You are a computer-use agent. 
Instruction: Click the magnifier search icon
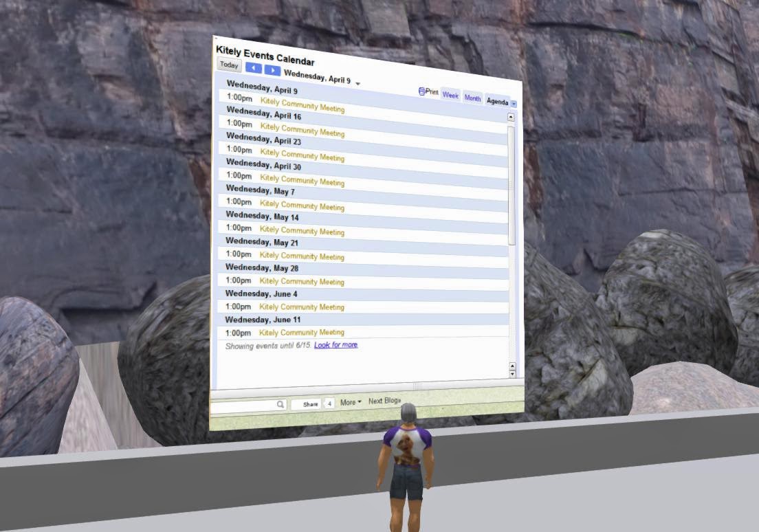coord(280,404)
